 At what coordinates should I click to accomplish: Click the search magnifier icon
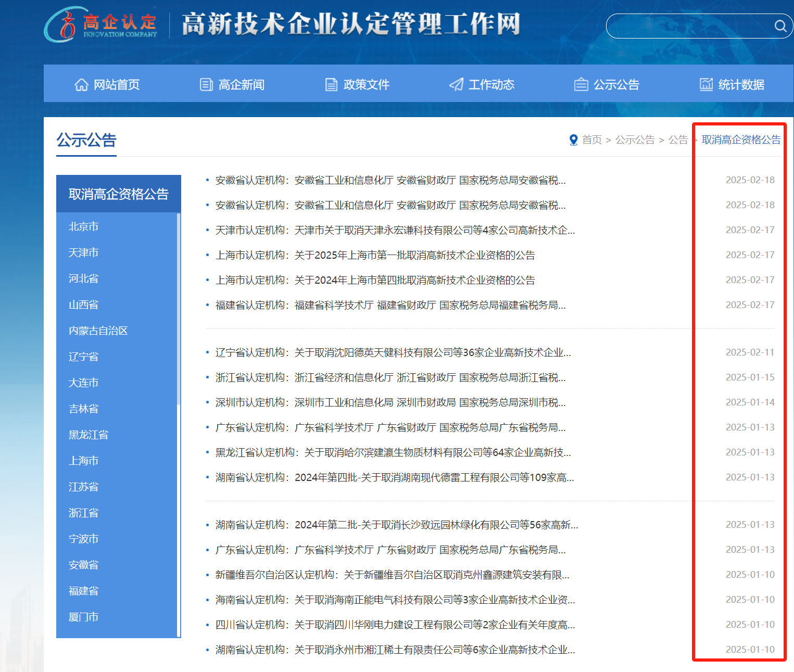780,26
